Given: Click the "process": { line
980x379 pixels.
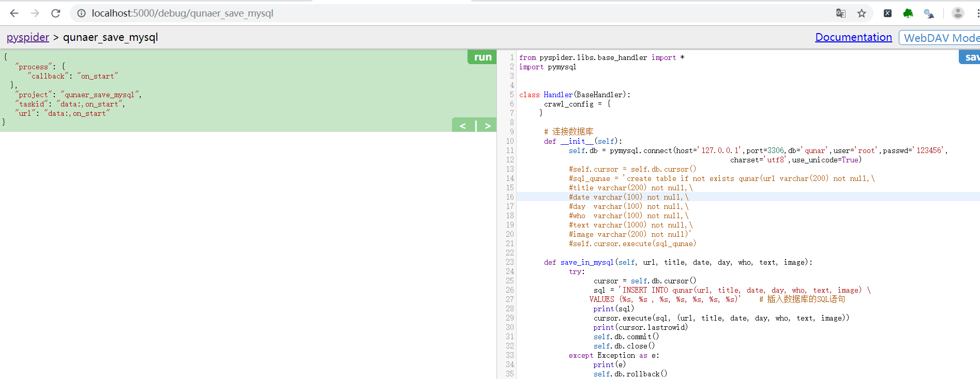Looking at the screenshot, I should [40, 67].
